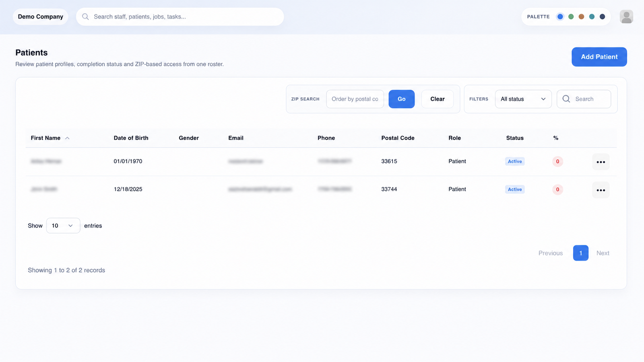Click the Add Patient button
This screenshot has width=644, height=362.
(599, 57)
